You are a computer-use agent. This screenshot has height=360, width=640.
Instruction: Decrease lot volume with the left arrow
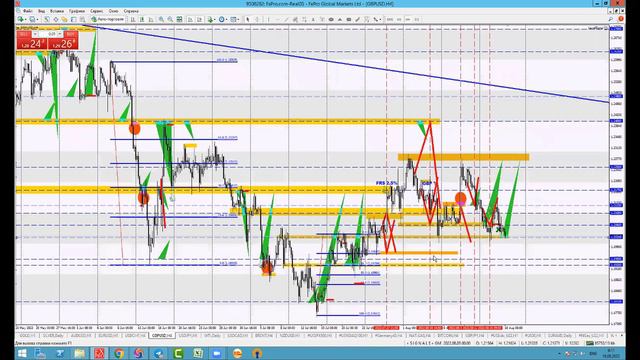point(35,34)
